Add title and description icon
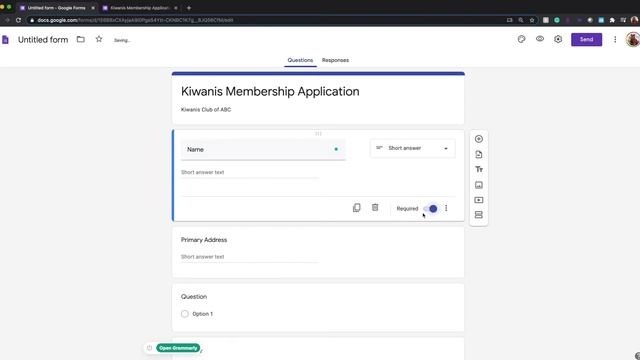 pos(479,169)
